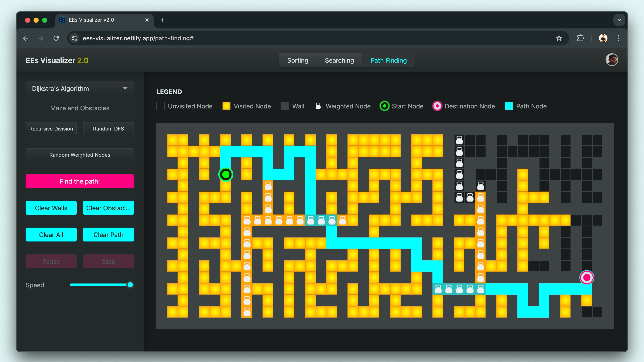Click the green start node on grid

(226, 174)
